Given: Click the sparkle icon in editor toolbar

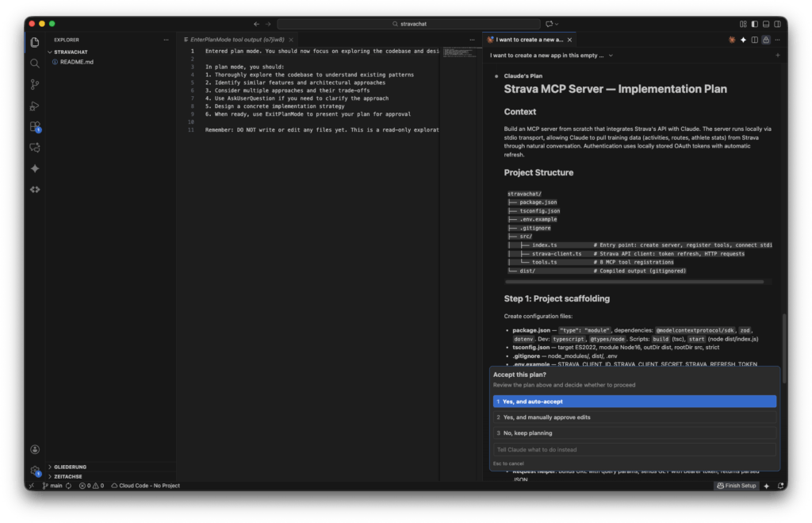Looking at the screenshot, I should 743,40.
